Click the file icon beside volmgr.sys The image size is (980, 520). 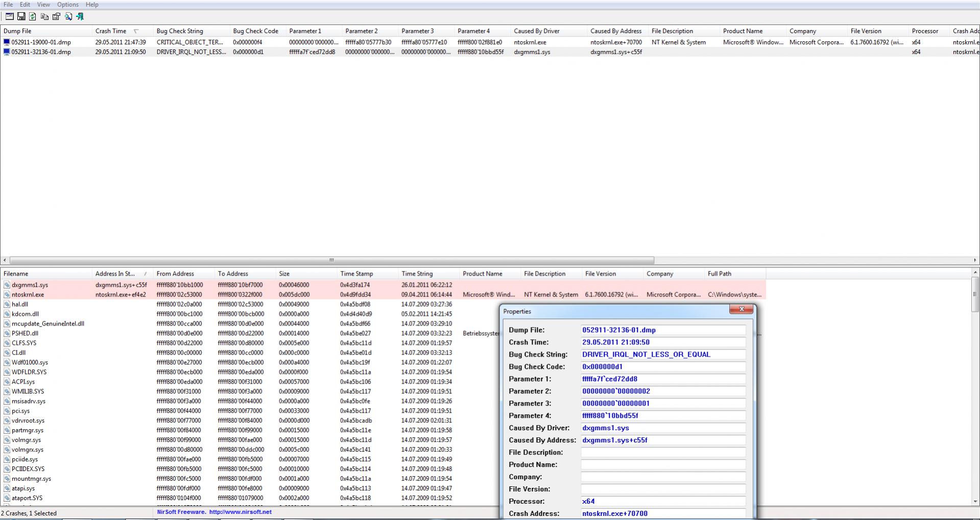pyautogui.click(x=7, y=440)
